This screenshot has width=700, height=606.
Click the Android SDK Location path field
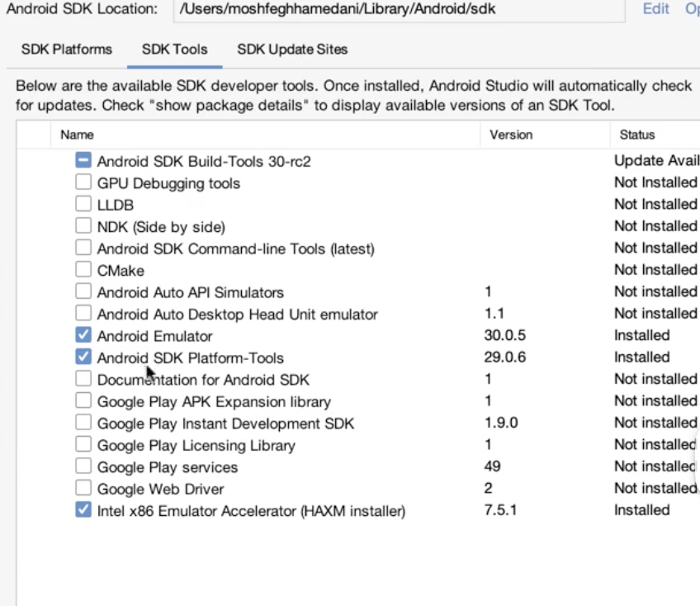(x=399, y=9)
